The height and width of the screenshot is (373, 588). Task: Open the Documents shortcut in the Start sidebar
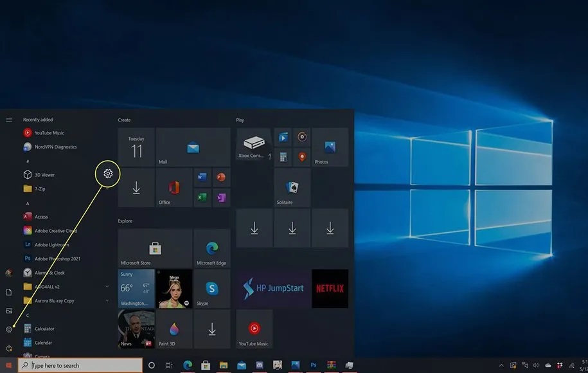click(9, 293)
